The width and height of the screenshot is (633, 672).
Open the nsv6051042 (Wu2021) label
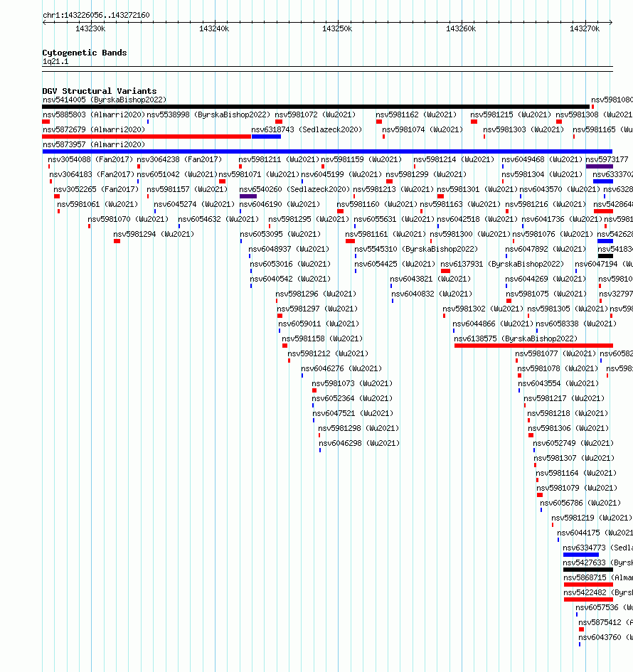(x=177, y=174)
